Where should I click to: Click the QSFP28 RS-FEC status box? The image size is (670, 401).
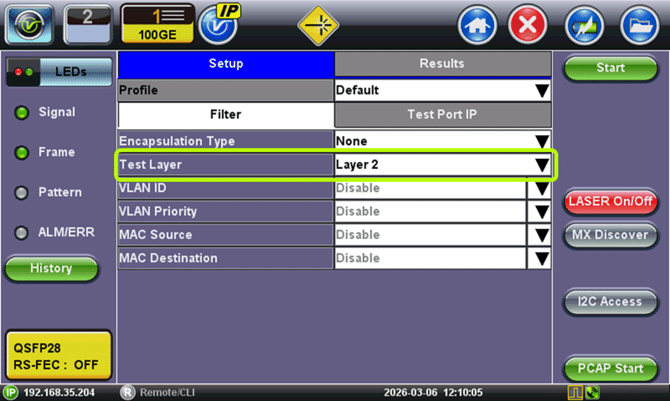(55, 356)
